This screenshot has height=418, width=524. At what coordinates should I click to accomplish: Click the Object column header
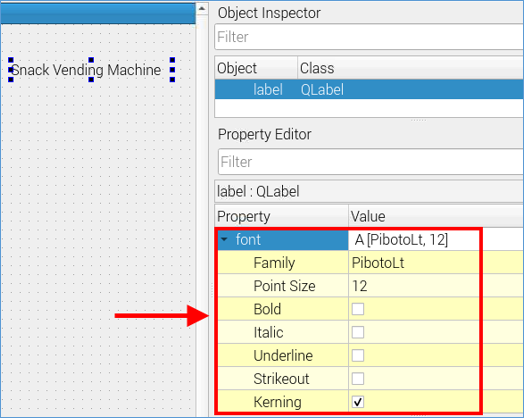pyautogui.click(x=256, y=68)
